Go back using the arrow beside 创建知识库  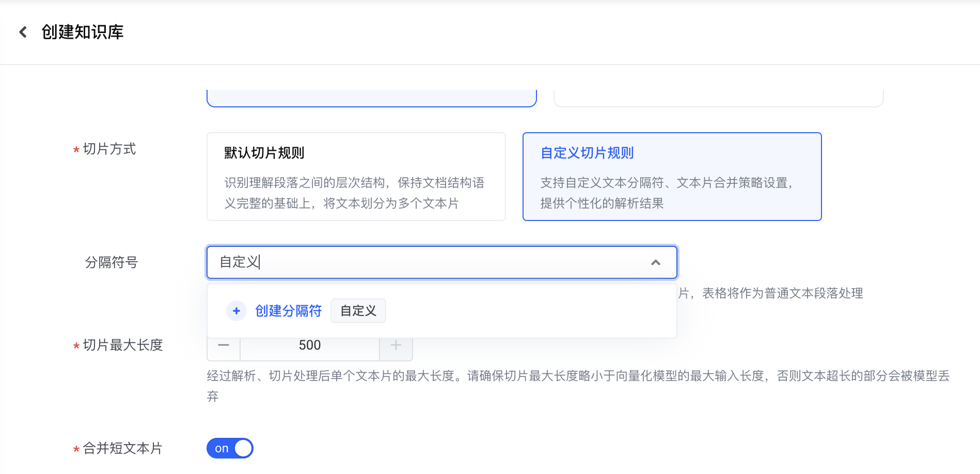point(23,32)
